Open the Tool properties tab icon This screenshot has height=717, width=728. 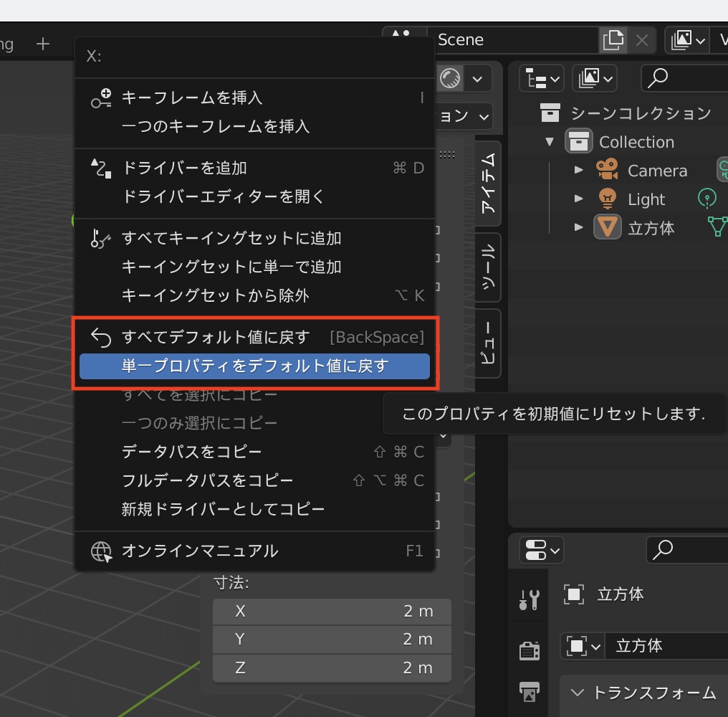click(x=529, y=598)
